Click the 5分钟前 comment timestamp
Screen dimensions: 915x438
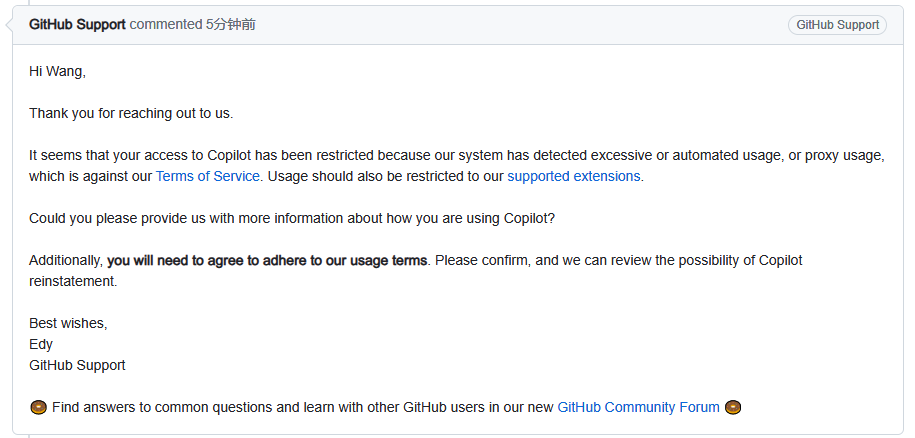pyautogui.click(x=231, y=24)
